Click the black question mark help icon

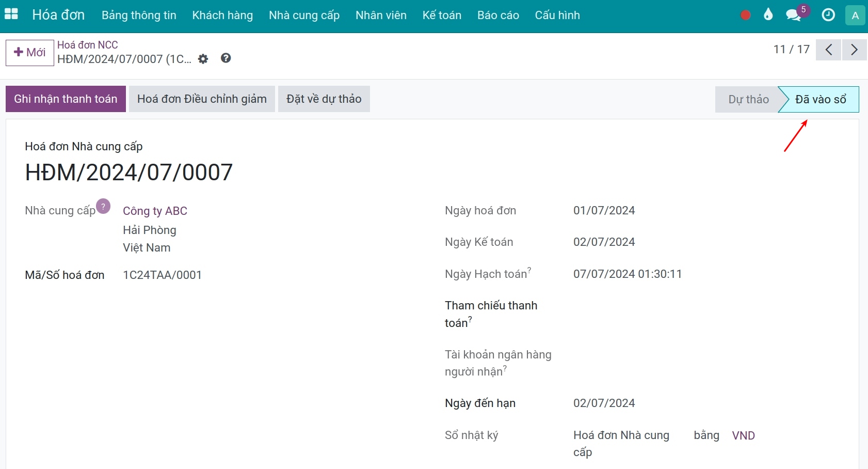coord(226,58)
